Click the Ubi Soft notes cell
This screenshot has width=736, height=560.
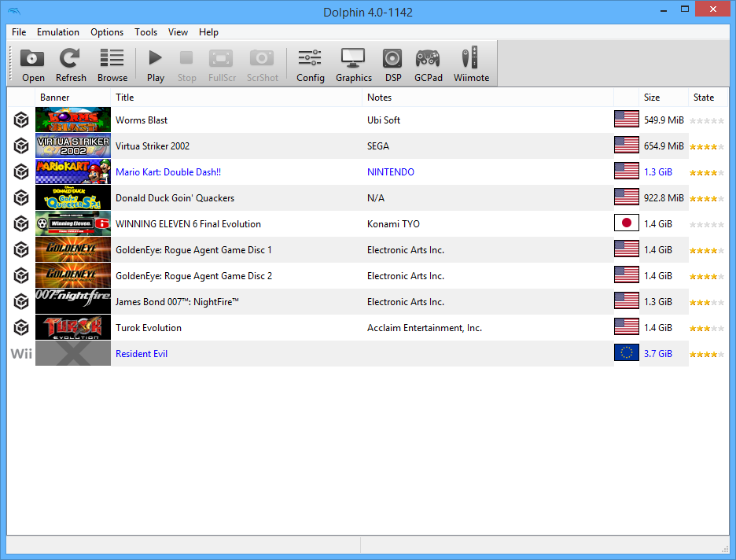(384, 120)
